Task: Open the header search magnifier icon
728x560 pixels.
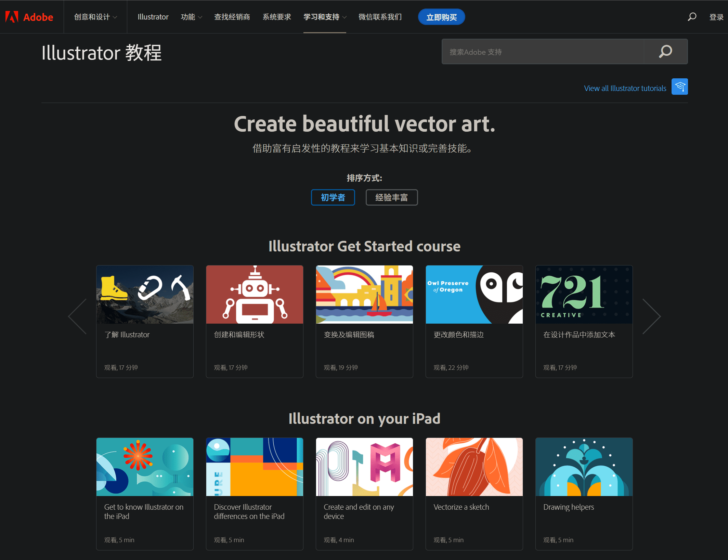Action: (x=692, y=17)
